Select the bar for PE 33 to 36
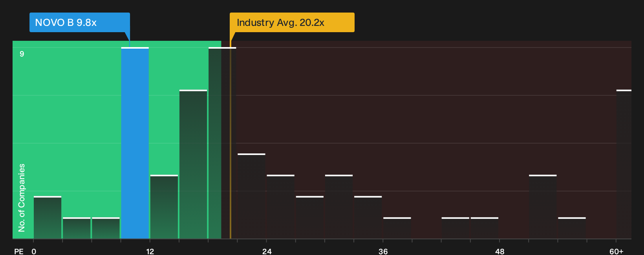Viewport: 644px width, 255px height. [x=368, y=218]
